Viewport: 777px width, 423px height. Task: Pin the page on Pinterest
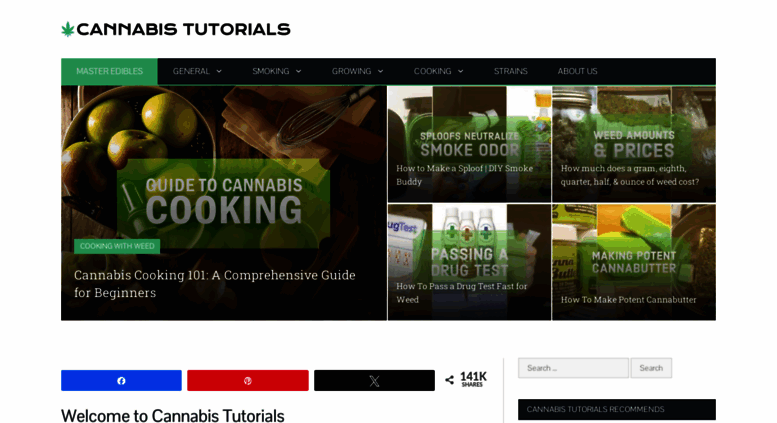pyautogui.click(x=248, y=380)
